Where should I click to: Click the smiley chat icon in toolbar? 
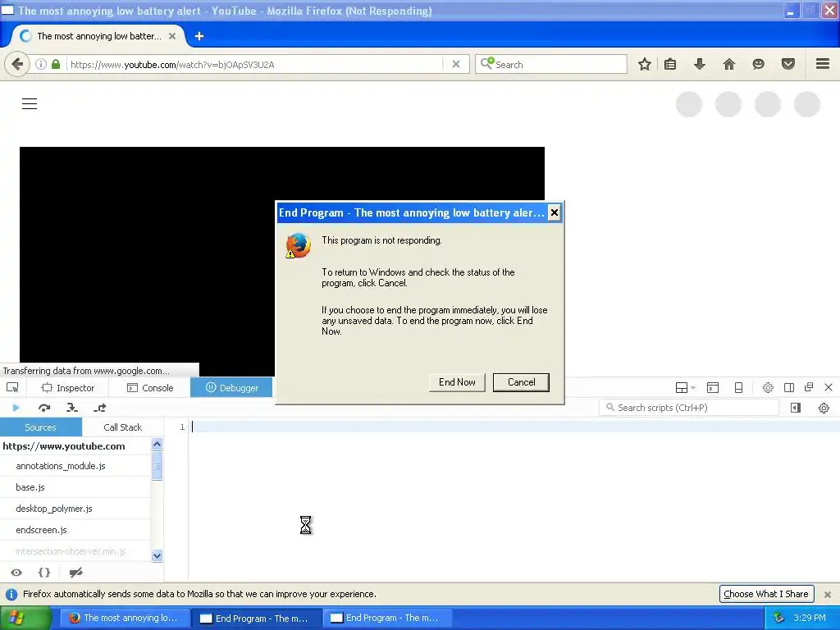point(758,64)
